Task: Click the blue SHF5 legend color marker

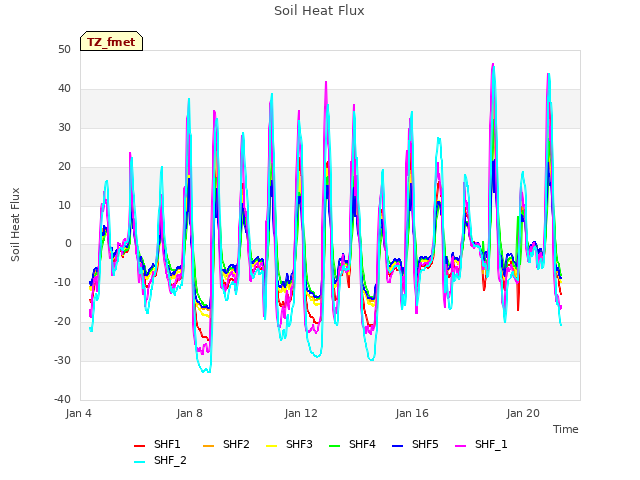Action: click(398, 446)
